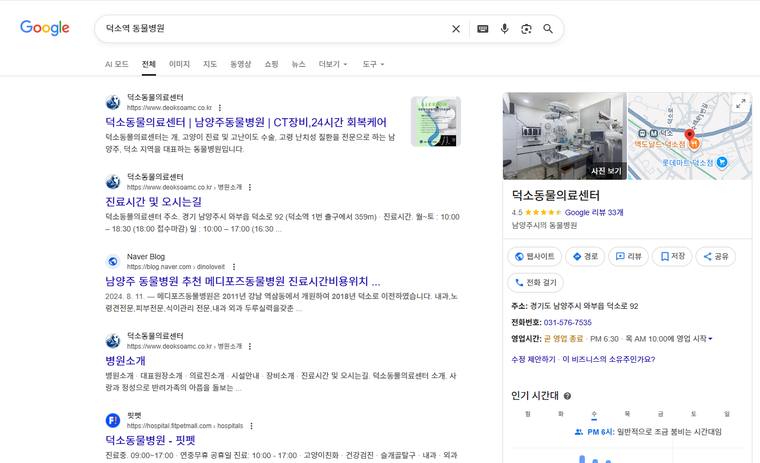Select the 수 day in popular times
Image resolution: width=760 pixels, height=463 pixels.
click(594, 414)
